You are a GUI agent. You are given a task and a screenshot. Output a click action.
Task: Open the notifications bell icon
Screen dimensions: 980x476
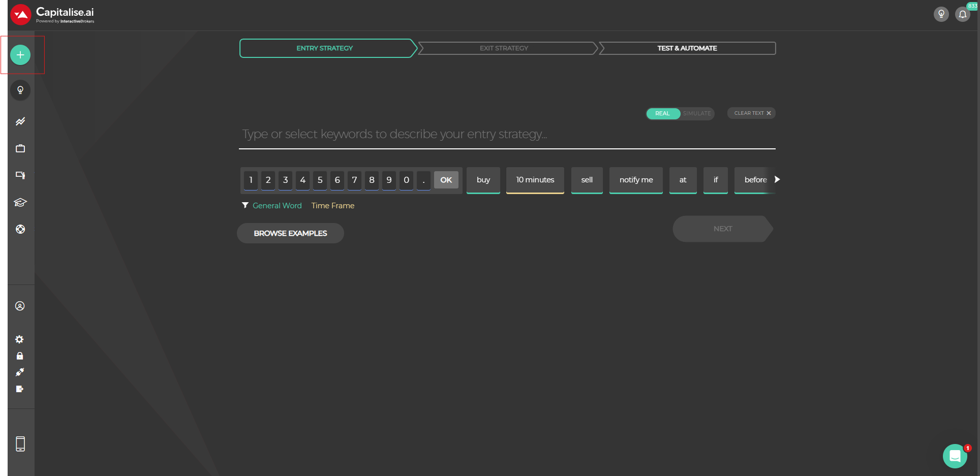click(x=962, y=14)
